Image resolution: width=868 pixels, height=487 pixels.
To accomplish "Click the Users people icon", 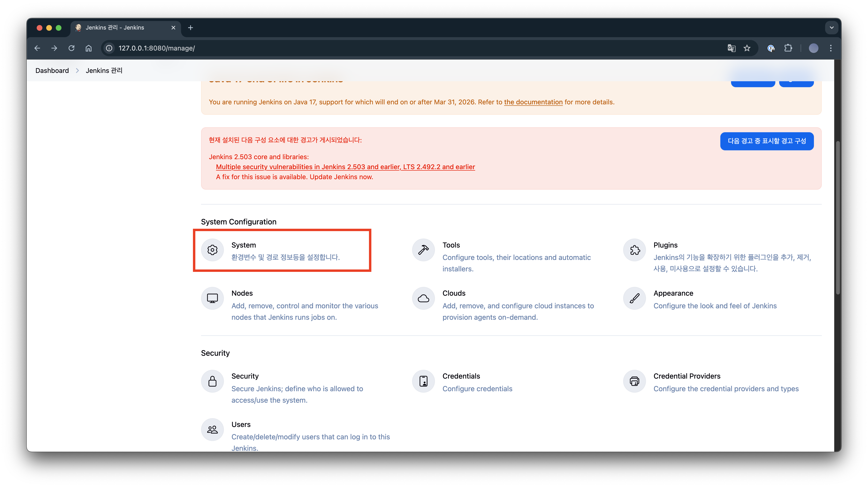I will point(212,429).
